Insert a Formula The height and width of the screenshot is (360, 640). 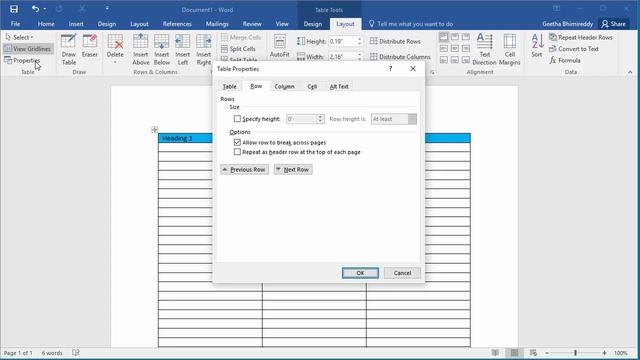(565, 60)
